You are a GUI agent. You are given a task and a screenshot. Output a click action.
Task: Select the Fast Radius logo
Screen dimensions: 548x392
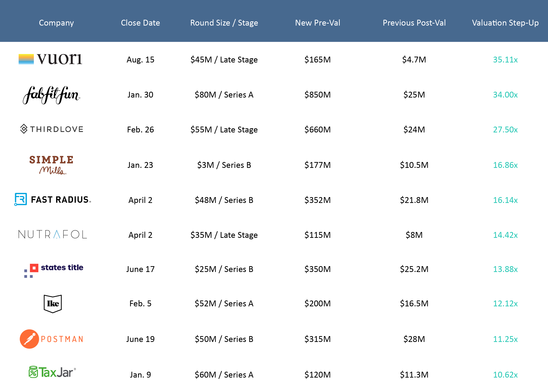point(53,199)
